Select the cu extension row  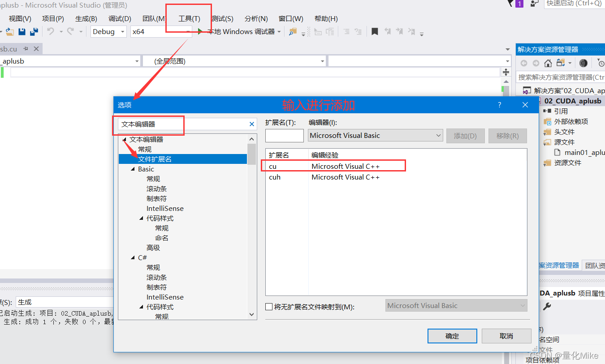(396, 166)
